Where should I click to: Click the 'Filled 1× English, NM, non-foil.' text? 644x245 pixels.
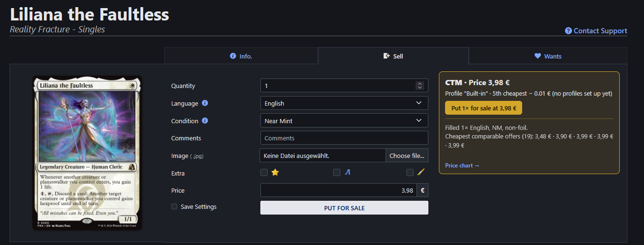pos(486,127)
